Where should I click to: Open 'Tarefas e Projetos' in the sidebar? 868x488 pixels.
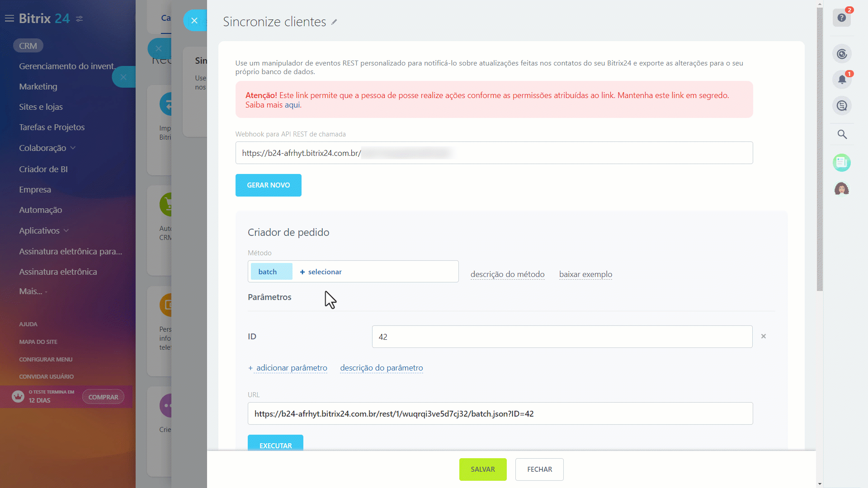52,127
